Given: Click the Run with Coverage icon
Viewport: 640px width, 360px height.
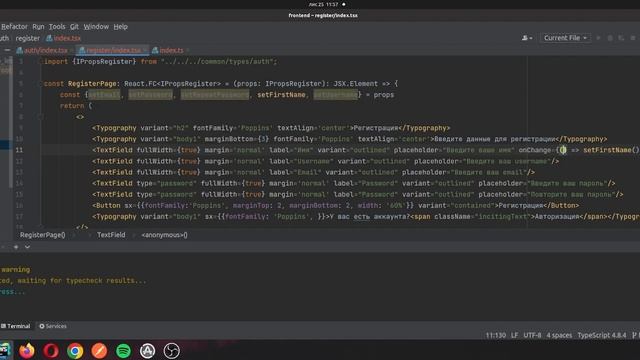Looking at the screenshot, I should 621,38.
